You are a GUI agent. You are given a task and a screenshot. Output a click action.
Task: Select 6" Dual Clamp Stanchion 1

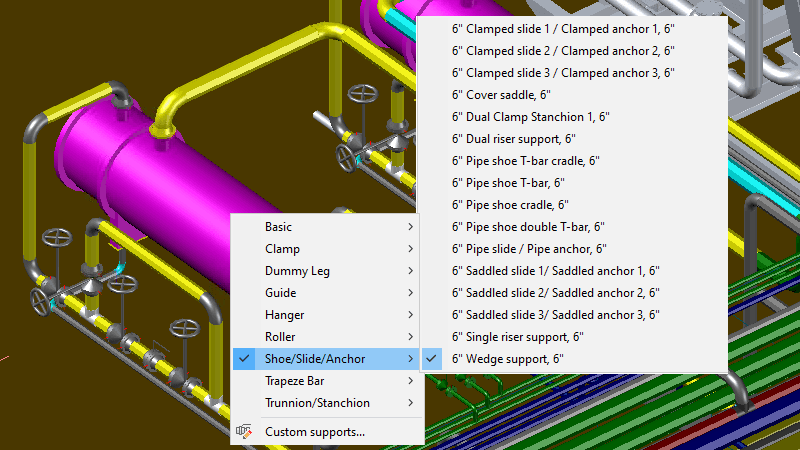[530, 117]
